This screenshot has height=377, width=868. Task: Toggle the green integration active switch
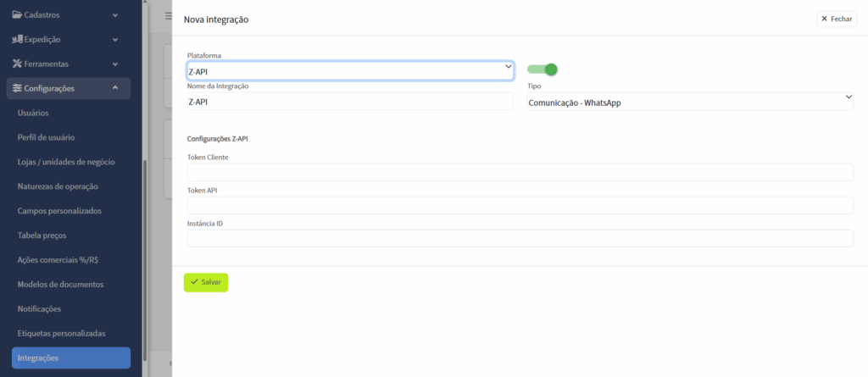pyautogui.click(x=542, y=69)
